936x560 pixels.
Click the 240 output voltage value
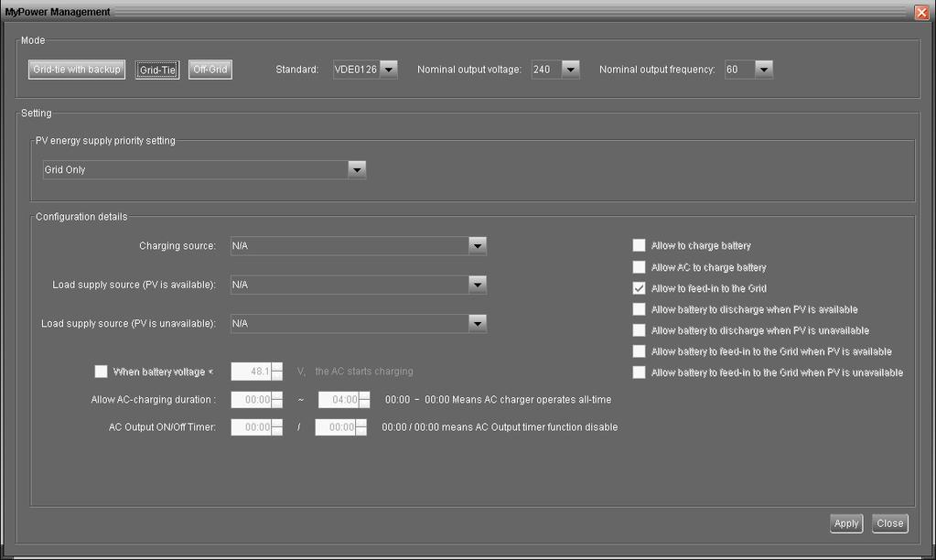(542, 70)
